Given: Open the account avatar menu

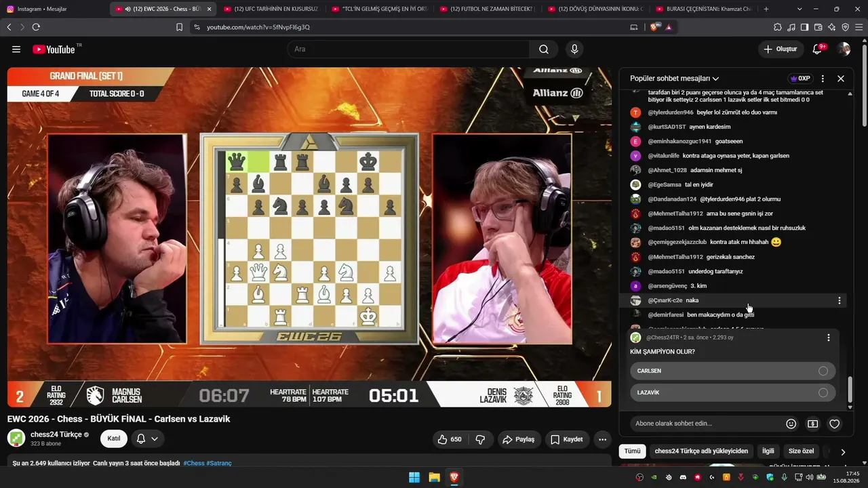Looking at the screenshot, I should 844,49.
